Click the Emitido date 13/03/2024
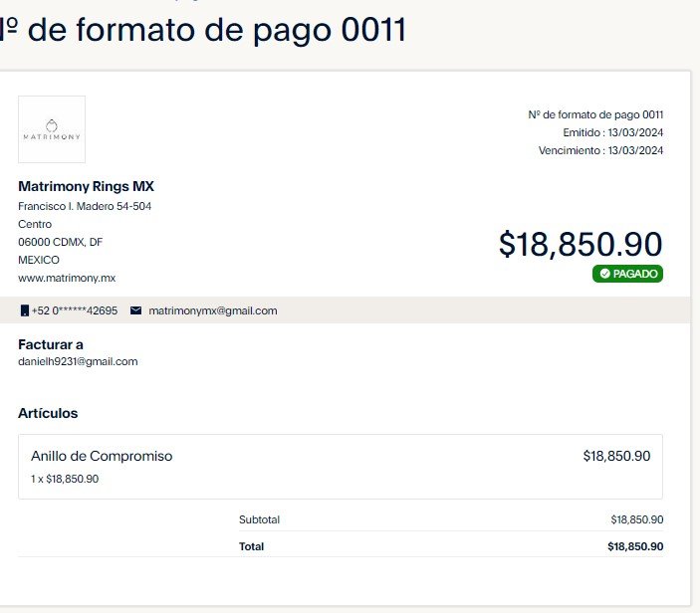The height and width of the screenshot is (613, 700). [x=635, y=132]
